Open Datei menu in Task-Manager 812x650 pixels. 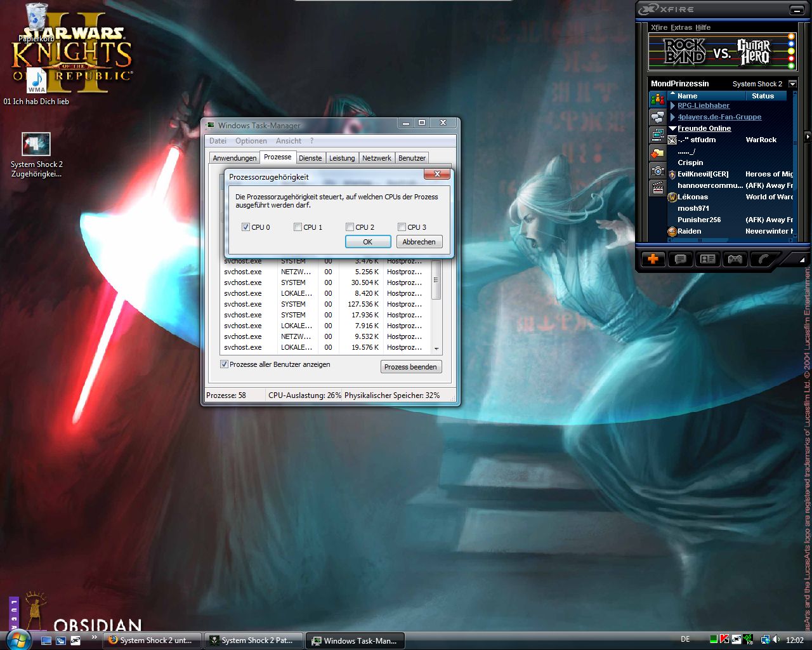218,141
